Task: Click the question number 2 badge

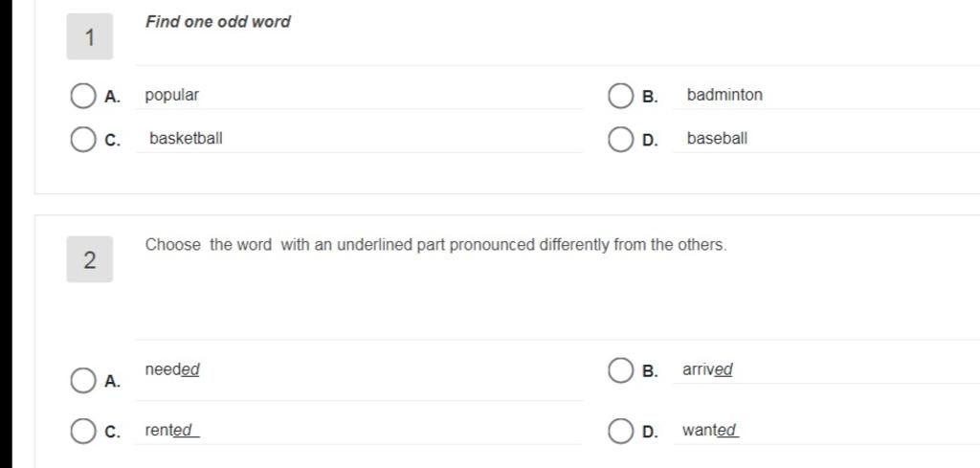Action: (x=90, y=259)
